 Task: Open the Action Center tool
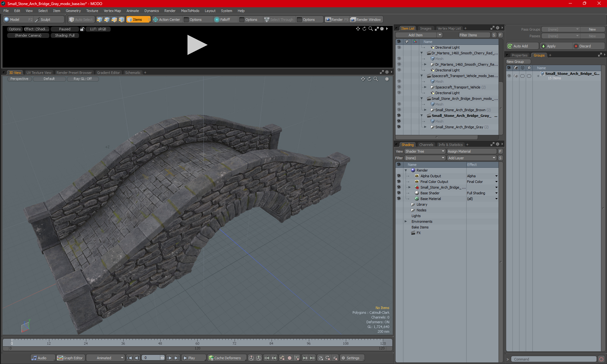tap(167, 20)
